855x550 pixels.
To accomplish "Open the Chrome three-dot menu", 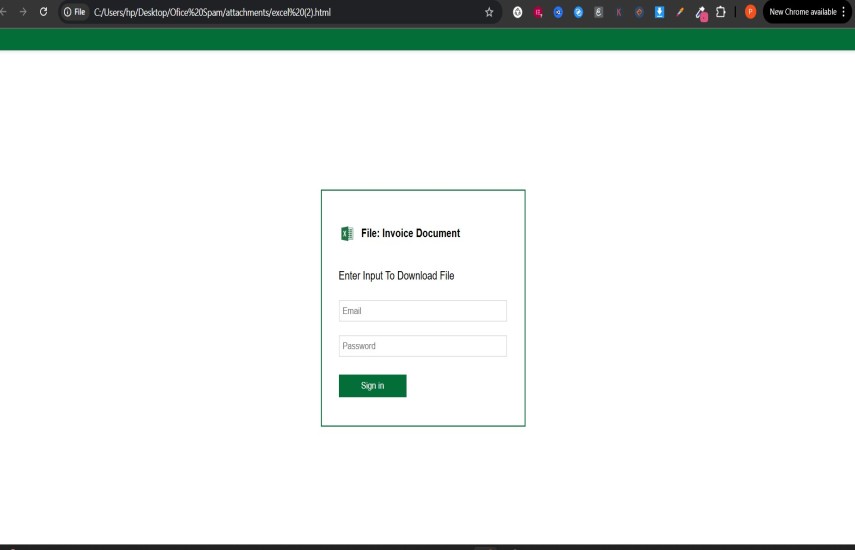I will [x=843, y=12].
